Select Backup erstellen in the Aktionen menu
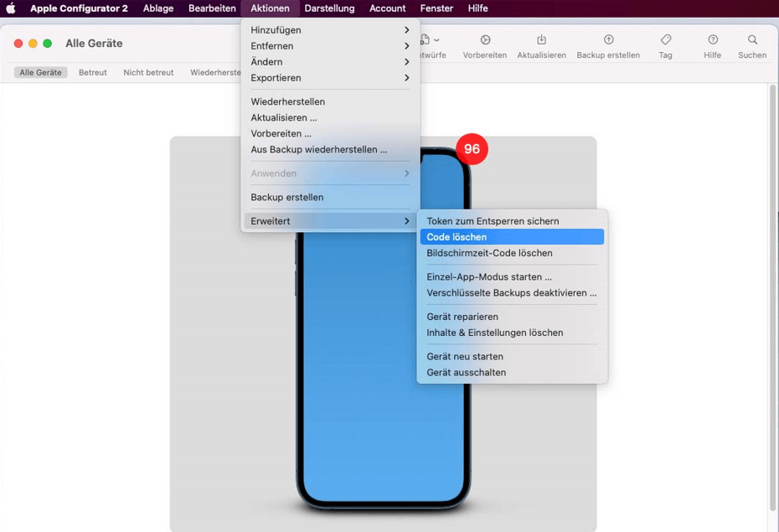The height and width of the screenshot is (532, 779). coord(330,197)
